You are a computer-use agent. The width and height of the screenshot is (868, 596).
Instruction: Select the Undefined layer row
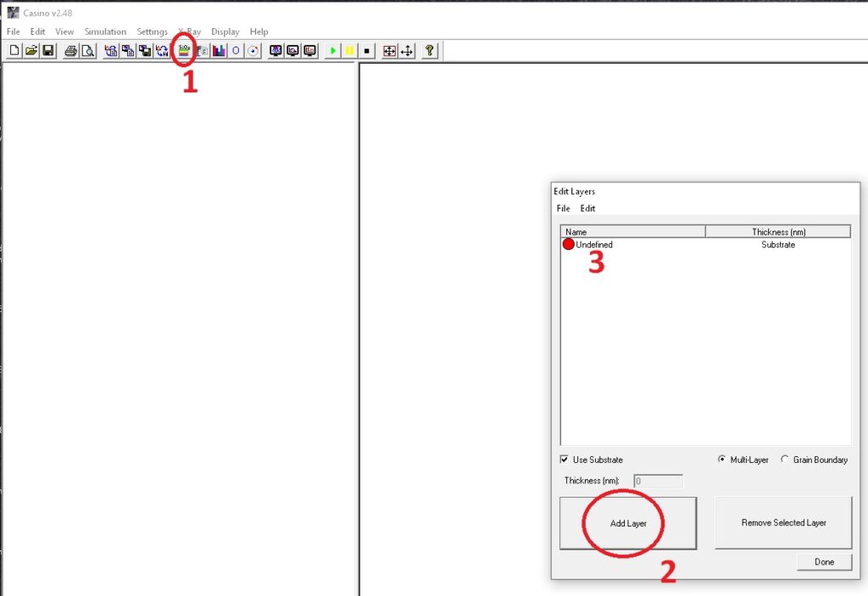click(x=706, y=244)
